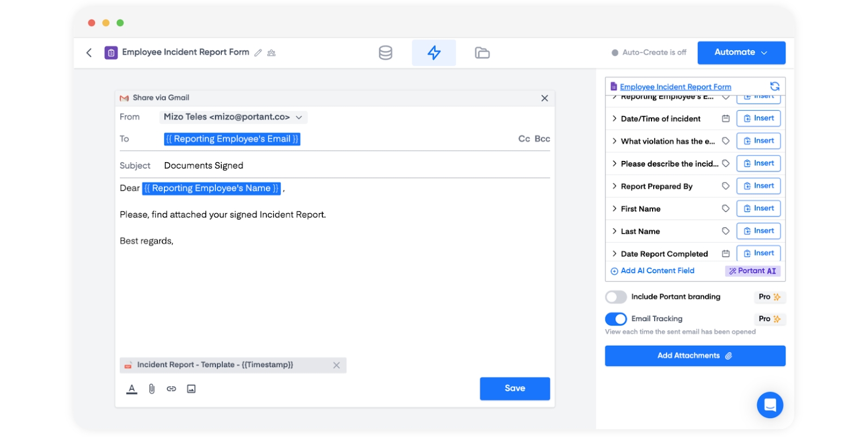Click into the Subject field
Viewport: 868px width, 437px height.
point(353,165)
